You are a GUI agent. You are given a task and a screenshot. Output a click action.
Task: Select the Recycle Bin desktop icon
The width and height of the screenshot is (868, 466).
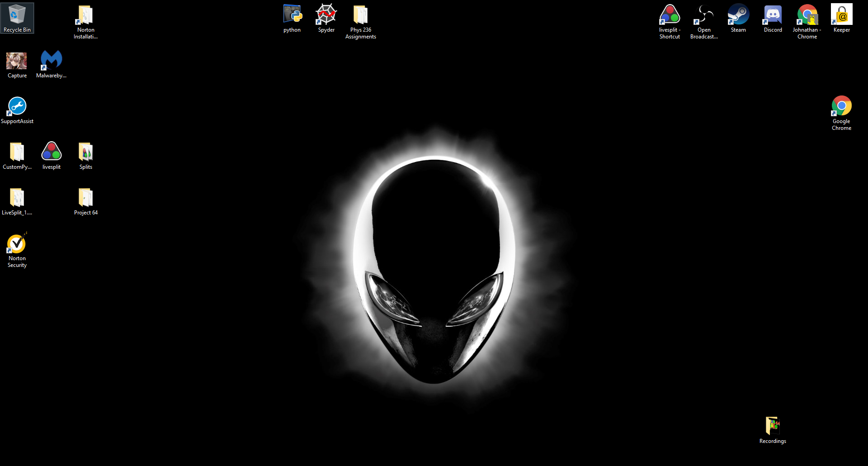(17, 18)
